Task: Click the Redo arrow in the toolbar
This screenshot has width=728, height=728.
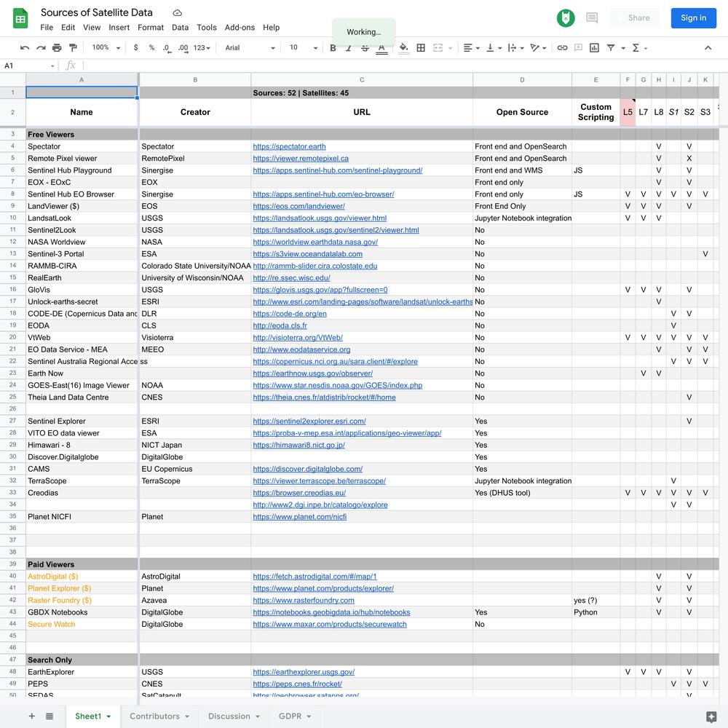Action: coord(41,48)
